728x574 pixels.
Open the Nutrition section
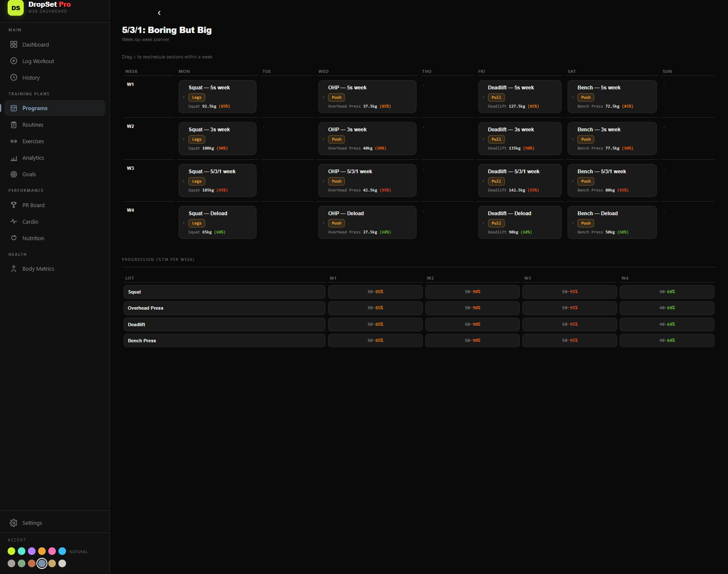coord(55,238)
